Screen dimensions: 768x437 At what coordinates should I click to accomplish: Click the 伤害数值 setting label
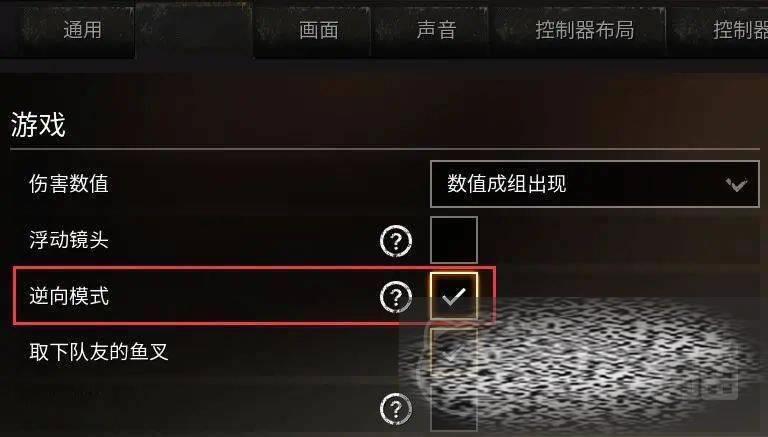pyautogui.click(x=69, y=184)
